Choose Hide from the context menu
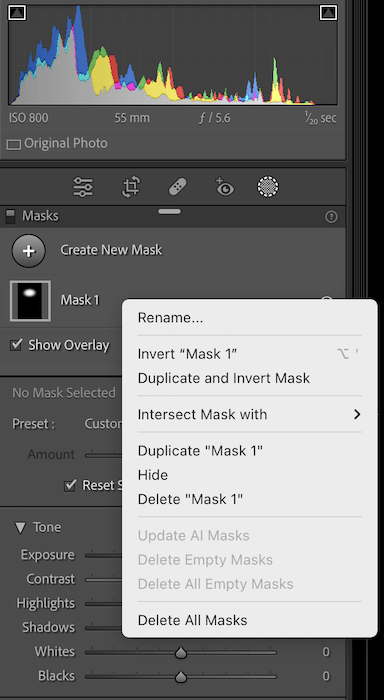 click(x=250, y=475)
